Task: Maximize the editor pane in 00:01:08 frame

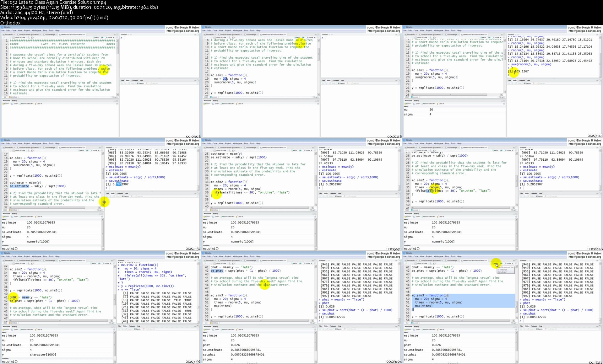Action: pyautogui.click(x=117, y=35)
